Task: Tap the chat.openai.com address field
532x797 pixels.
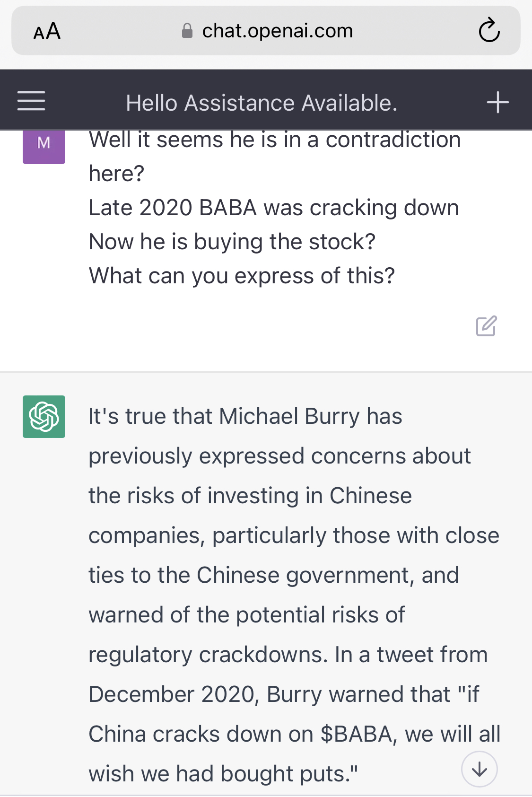Action: 277,31
